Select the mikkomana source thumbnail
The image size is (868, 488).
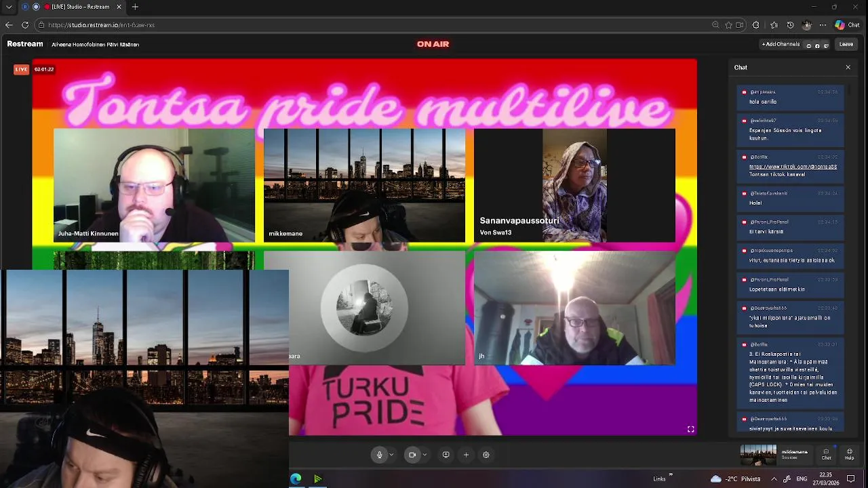pos(758,455)
